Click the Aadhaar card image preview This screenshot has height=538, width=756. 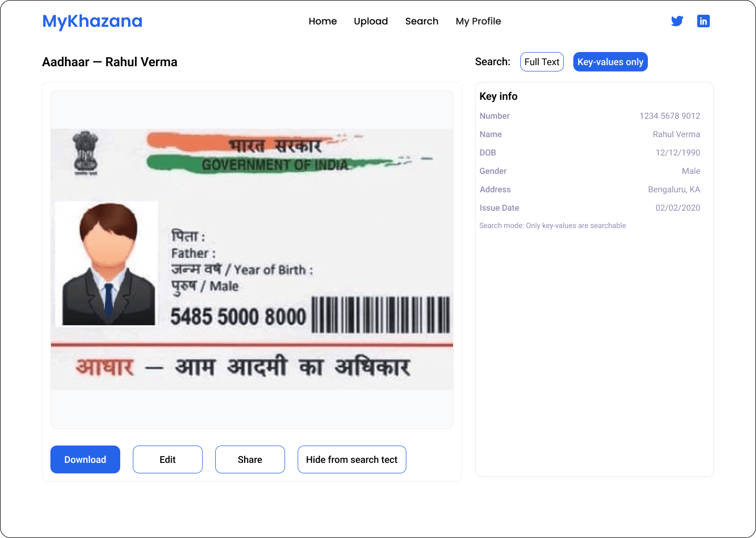(252, 260)
